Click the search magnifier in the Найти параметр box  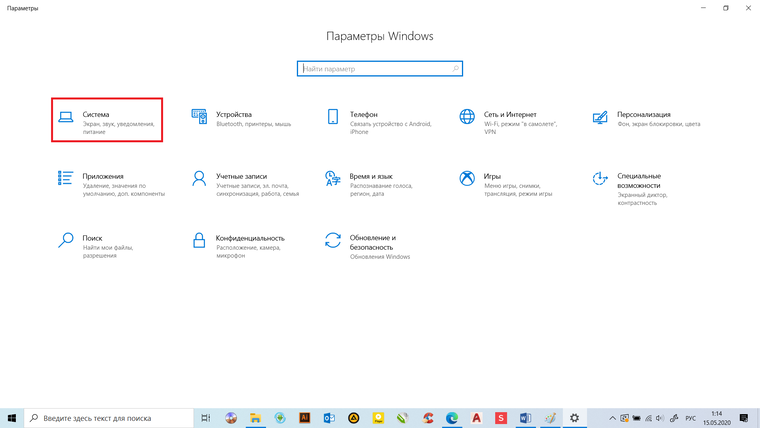455,69
